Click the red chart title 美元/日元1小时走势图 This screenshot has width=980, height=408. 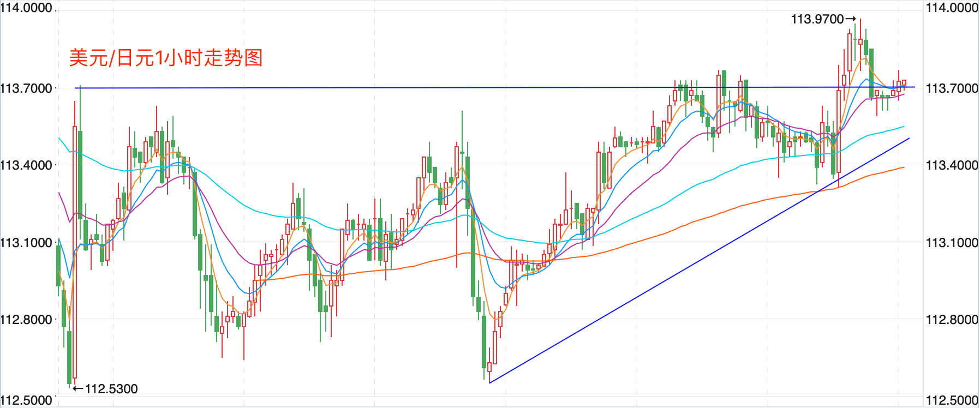pos(166,58)
